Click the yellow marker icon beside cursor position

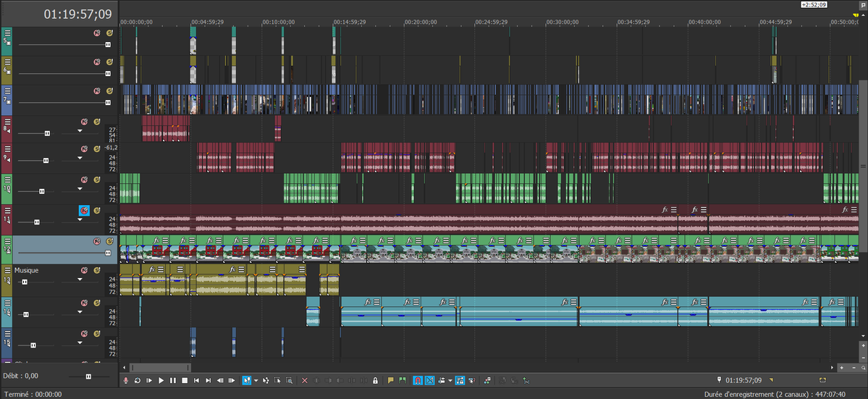(x=772, y=380)
